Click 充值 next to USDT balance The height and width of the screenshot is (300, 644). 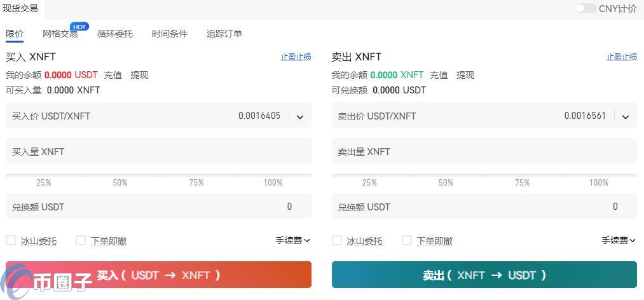click(x=113, y=75)
